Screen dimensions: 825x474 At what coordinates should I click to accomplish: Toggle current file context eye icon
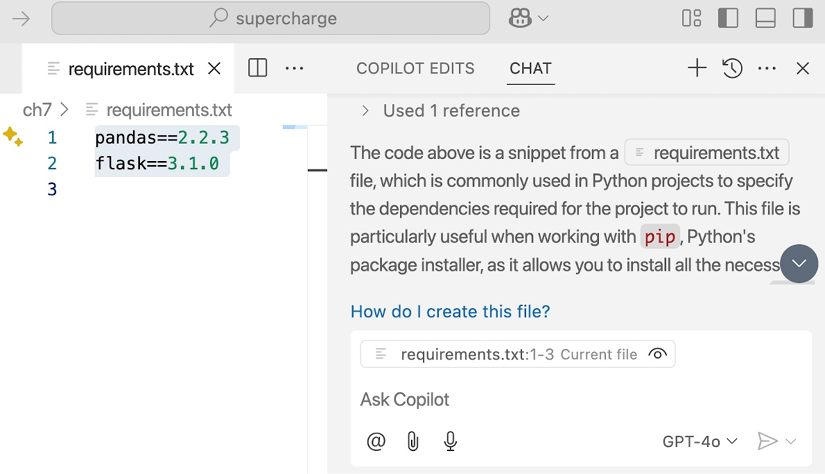point(657,354)
